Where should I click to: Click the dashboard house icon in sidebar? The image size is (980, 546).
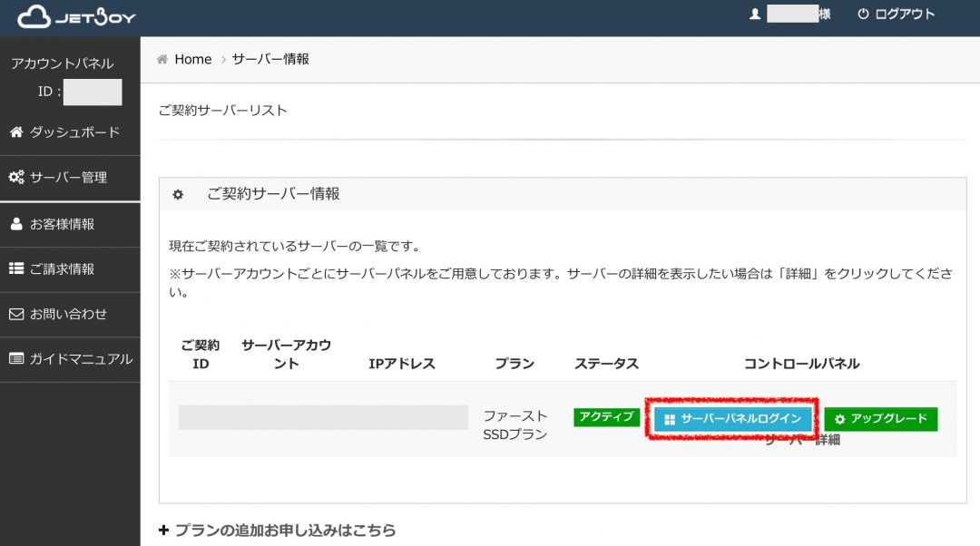(16, 132)
